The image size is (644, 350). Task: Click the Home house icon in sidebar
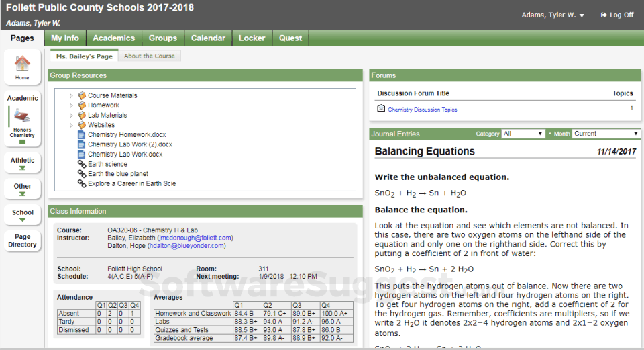pyautogui.click(x=22, y=64)
